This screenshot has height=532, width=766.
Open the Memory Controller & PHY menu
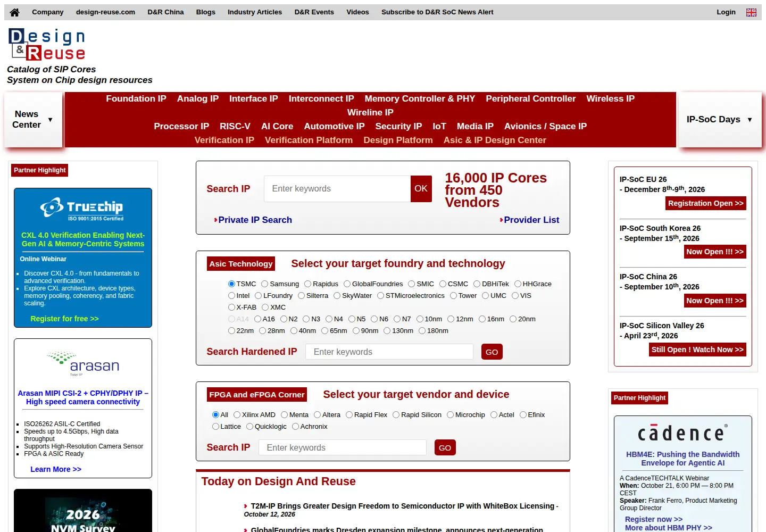point(420,98)
